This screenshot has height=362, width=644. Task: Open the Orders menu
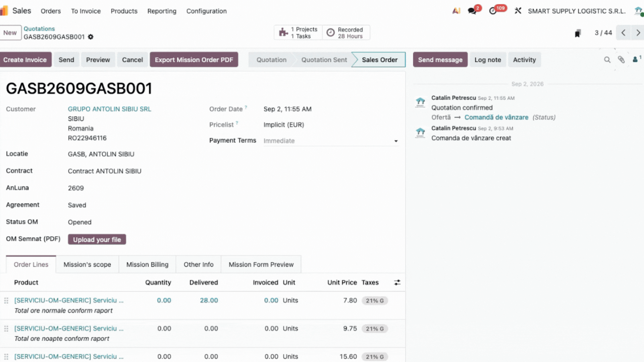coord(51,11)
